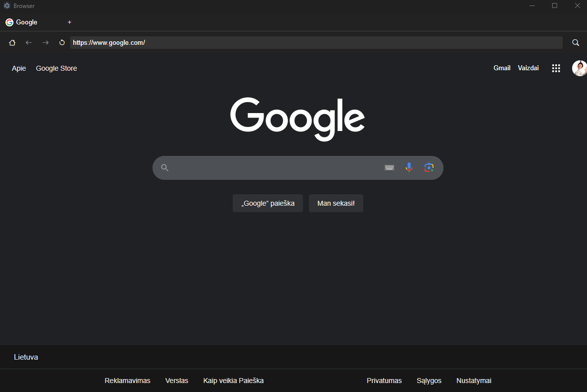Open the Google account profile picture
The height and width of the screenshot is (392, 587).
[x=579, y=68]
